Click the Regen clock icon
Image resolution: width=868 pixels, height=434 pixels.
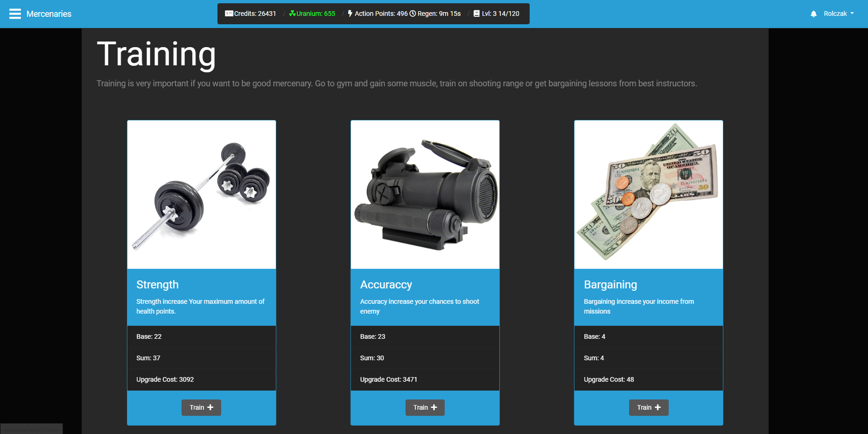(x=412, y=14)
